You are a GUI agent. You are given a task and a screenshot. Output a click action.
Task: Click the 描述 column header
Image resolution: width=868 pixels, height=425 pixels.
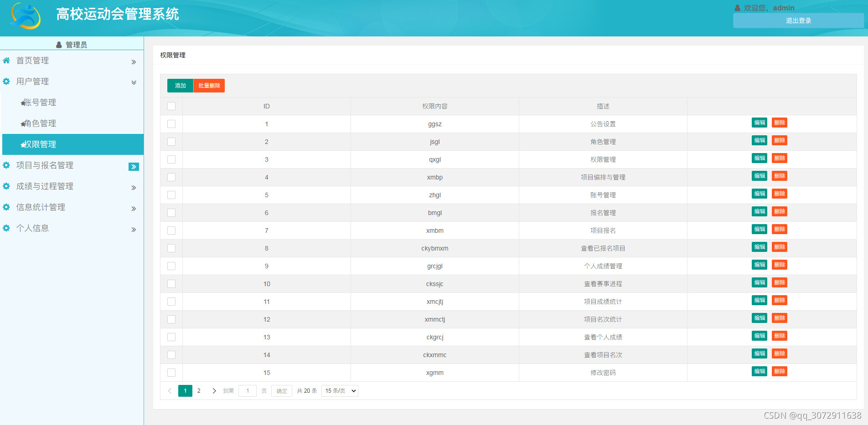point(603,106)
